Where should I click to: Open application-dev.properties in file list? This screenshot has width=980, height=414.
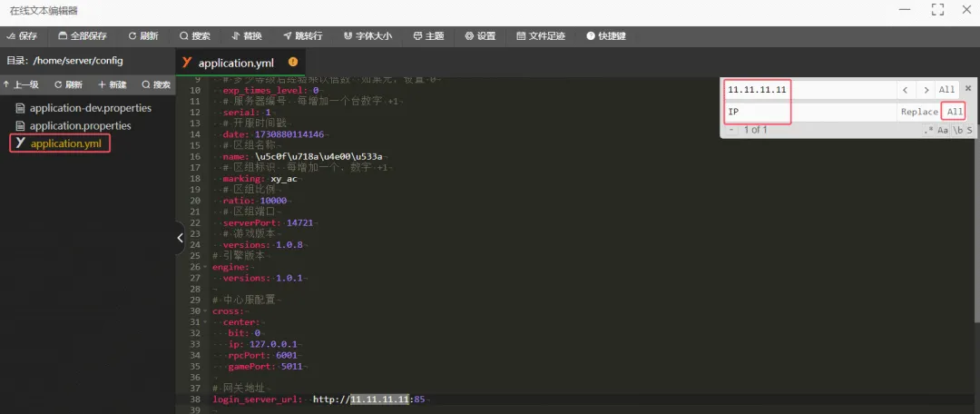(x=90, y=108)
